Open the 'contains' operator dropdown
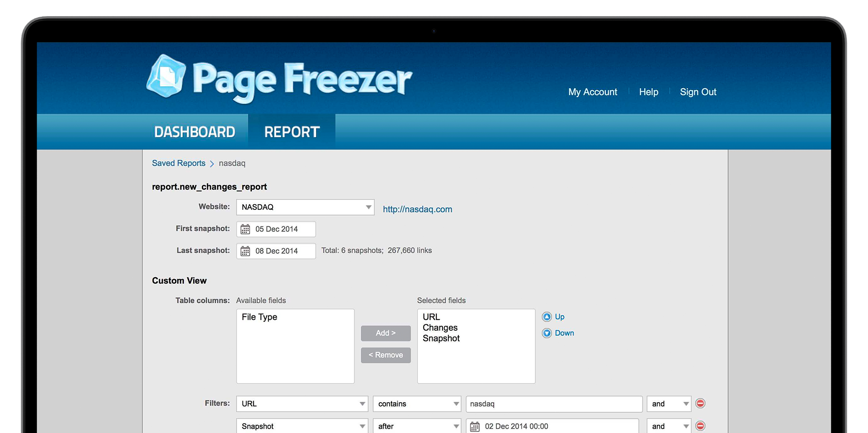868x433 pixels. click(417, 404)
